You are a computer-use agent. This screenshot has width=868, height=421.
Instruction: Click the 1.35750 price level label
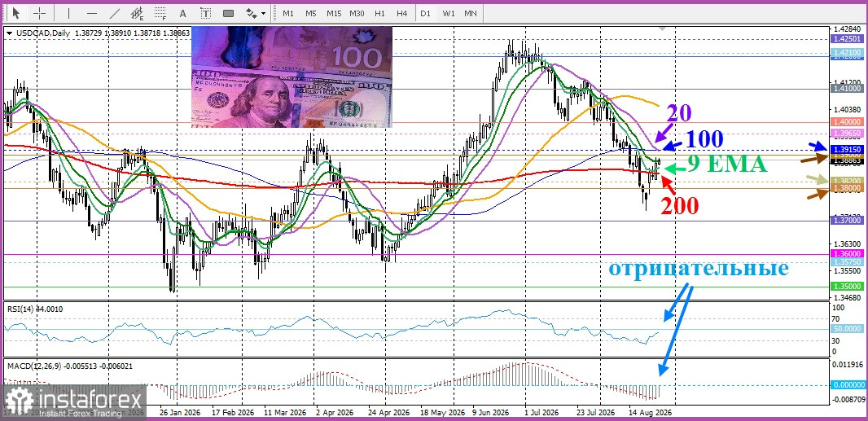coord(846,261)
